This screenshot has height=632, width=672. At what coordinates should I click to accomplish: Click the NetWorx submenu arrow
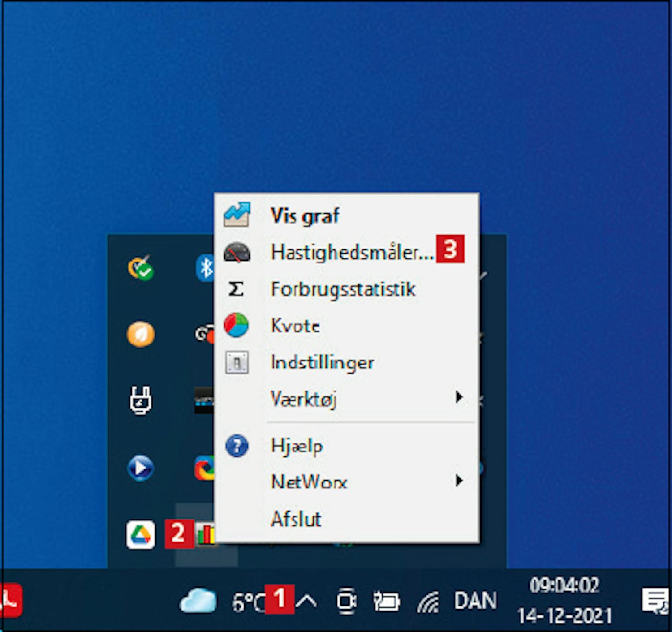click(459, 481)
